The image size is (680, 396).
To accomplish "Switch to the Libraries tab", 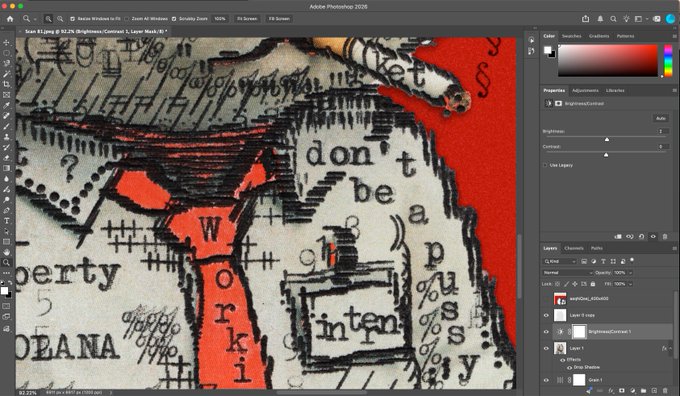I will pos(615,90).
